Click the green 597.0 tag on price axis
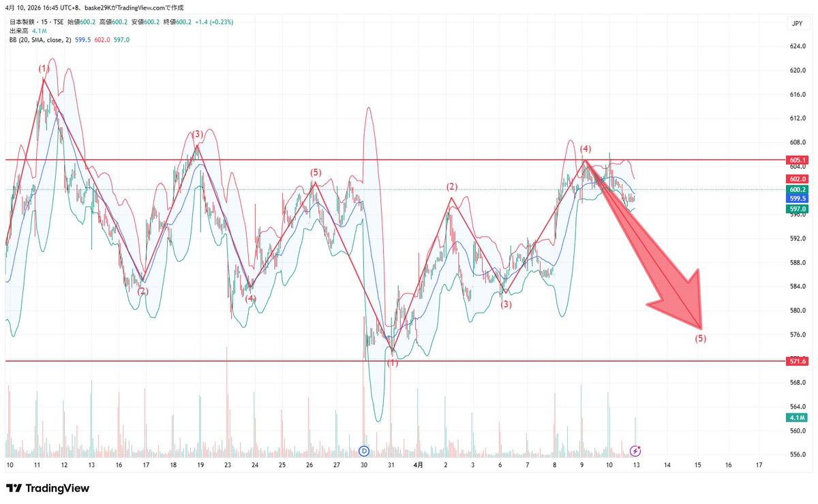818x504 pixels. 798,209
